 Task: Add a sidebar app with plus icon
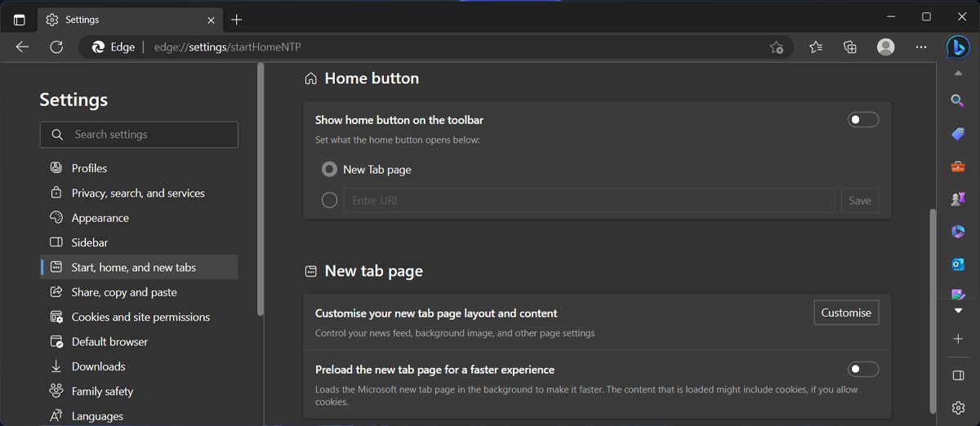(x=958, y=339)
